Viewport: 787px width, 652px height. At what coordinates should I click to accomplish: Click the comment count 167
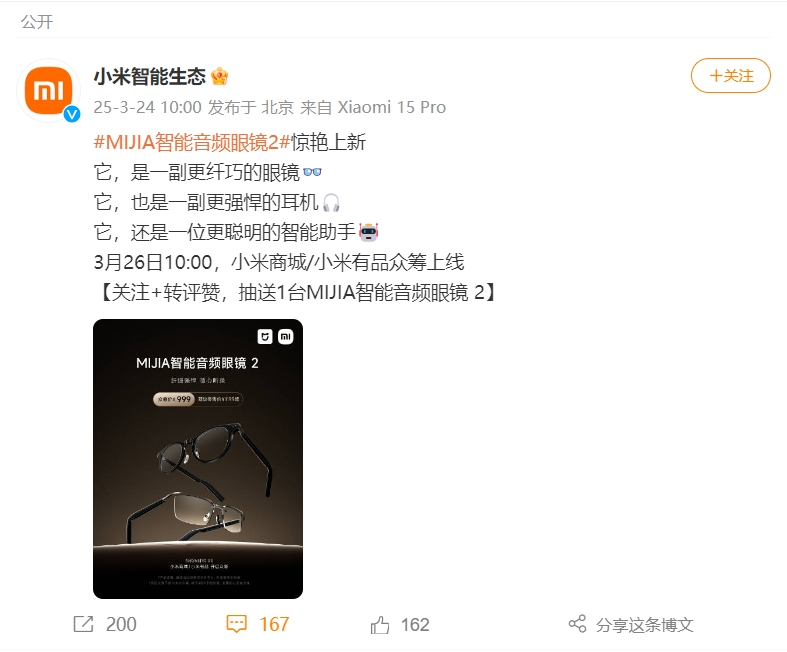pyautogui.click(x=274, y=624)
